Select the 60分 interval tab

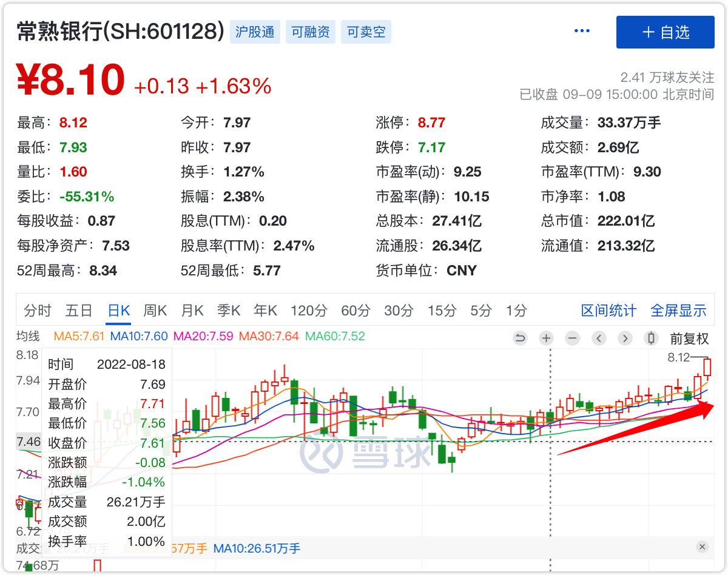point(356,311)
